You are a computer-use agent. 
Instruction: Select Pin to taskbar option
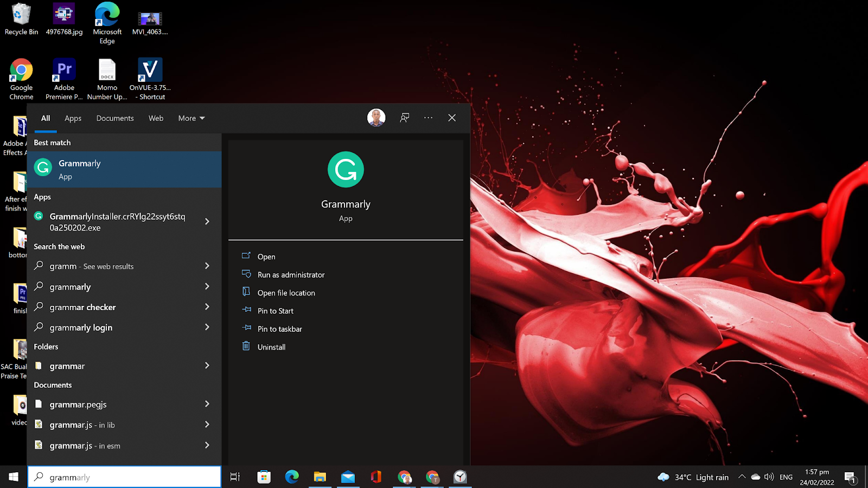pyautogui.click(x=279, y=329)
